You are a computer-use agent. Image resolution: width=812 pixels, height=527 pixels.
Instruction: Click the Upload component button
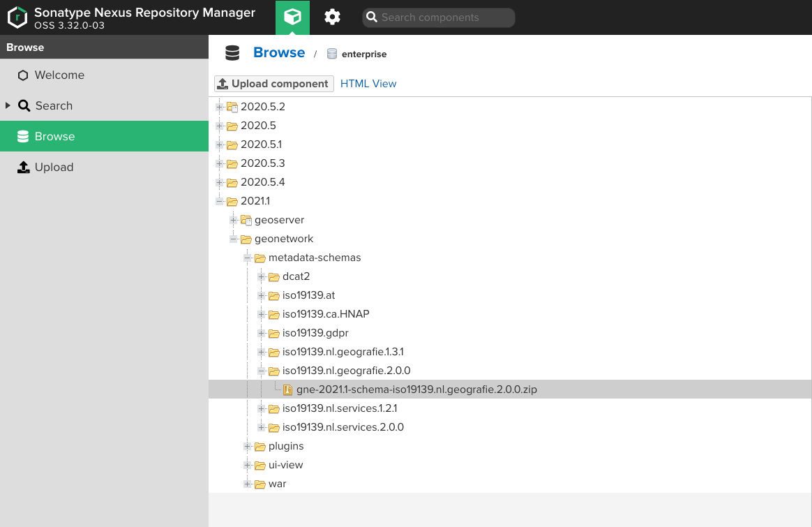coord(274,84)
